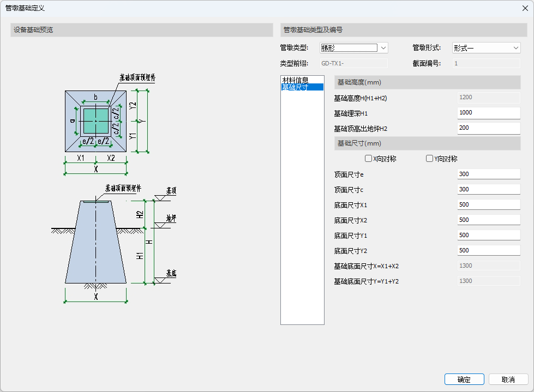Click the 顶面尺寸e input box
This screenshot has width=534, height=392.
coord(489,174)
